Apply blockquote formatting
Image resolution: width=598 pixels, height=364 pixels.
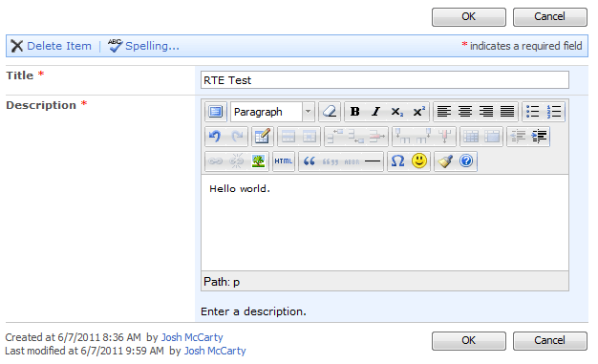(x=310, y=161)
